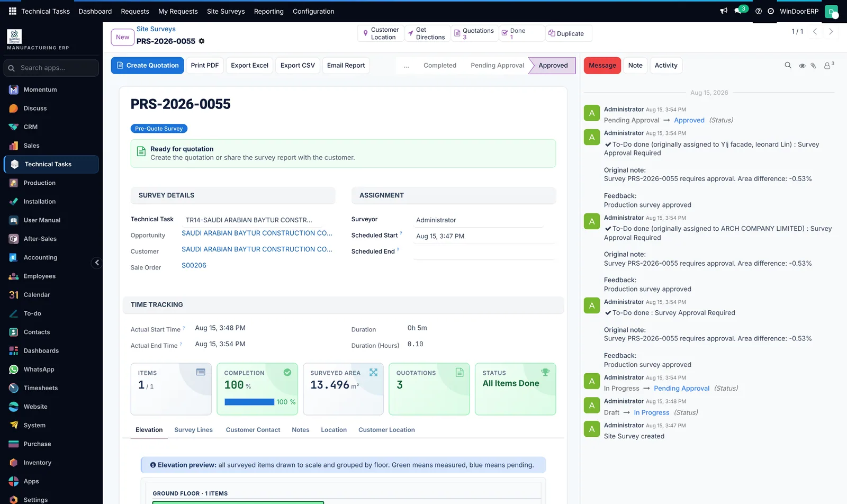Open the Reporting menu
847x504 pixels.
pos(268,11)
